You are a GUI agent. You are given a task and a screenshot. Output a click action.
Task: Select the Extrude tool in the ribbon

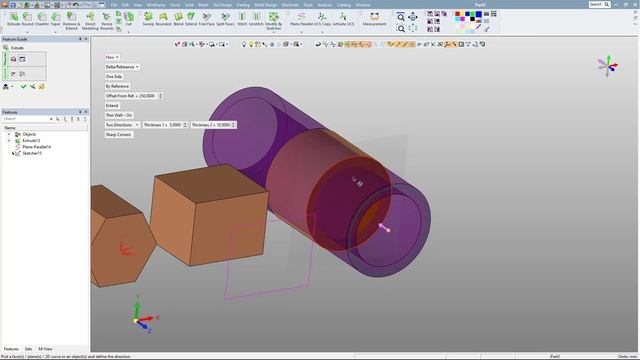pyautogui.click(x=13, y=19)
